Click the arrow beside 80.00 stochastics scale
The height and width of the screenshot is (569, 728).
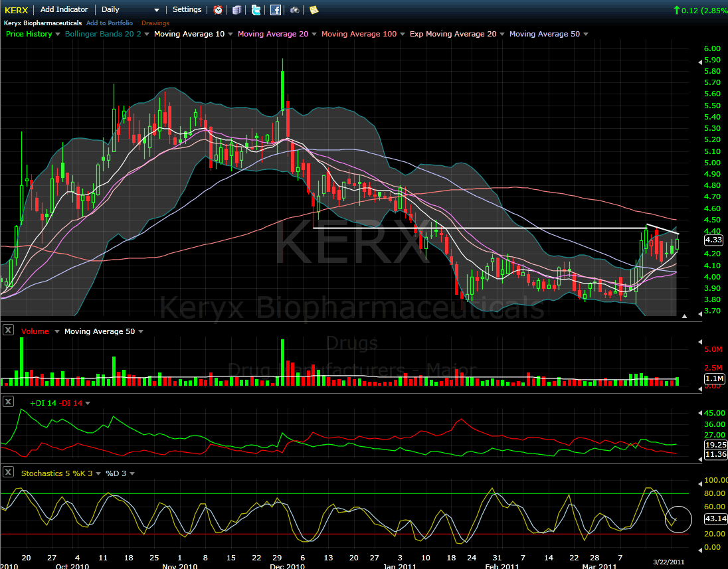pyautogui.click(x=701, y=483)
